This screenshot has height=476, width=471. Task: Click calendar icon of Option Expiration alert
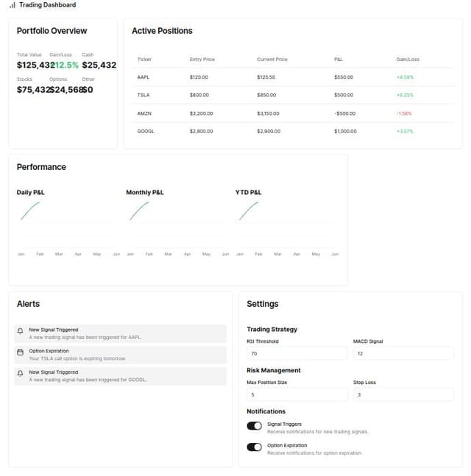pos(20,352)
